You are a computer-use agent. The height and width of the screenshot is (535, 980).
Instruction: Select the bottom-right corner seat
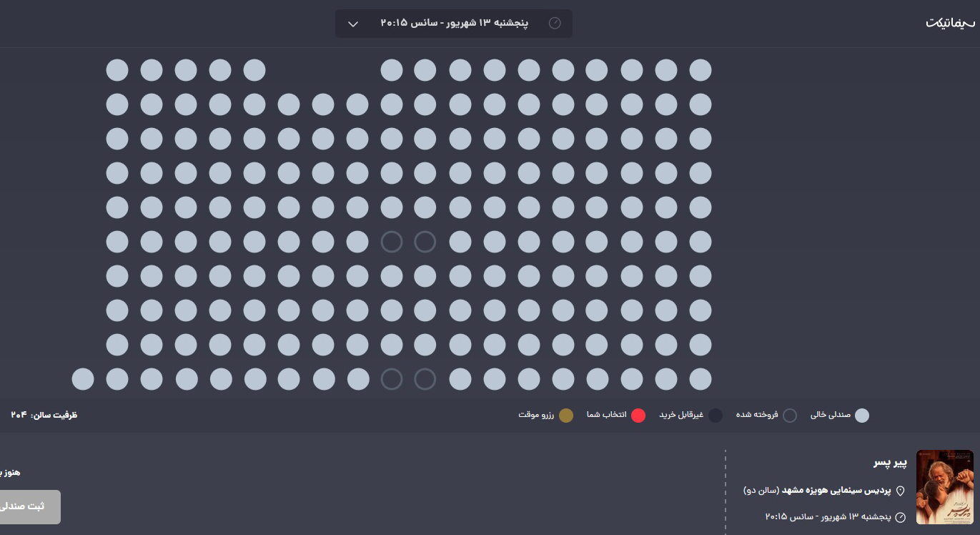coord(701,379)
